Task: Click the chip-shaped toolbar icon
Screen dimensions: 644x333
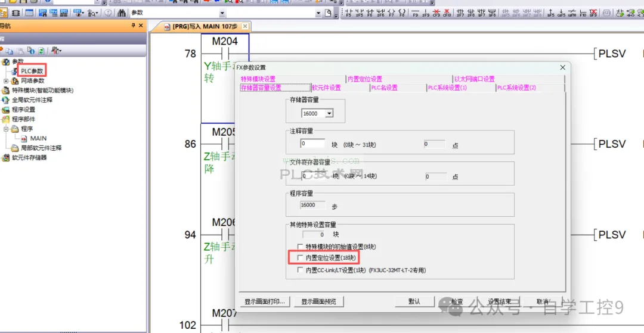Action: click(17, 13)
